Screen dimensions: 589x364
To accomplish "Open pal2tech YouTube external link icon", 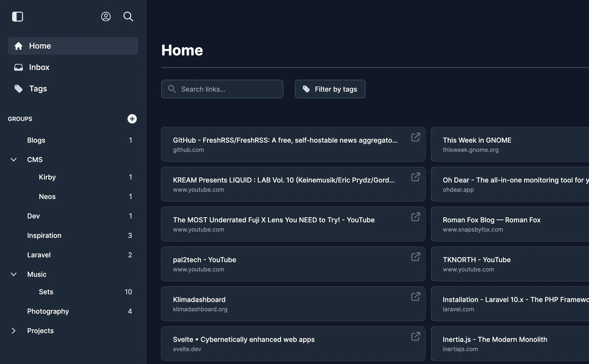I will pos(415,257).
